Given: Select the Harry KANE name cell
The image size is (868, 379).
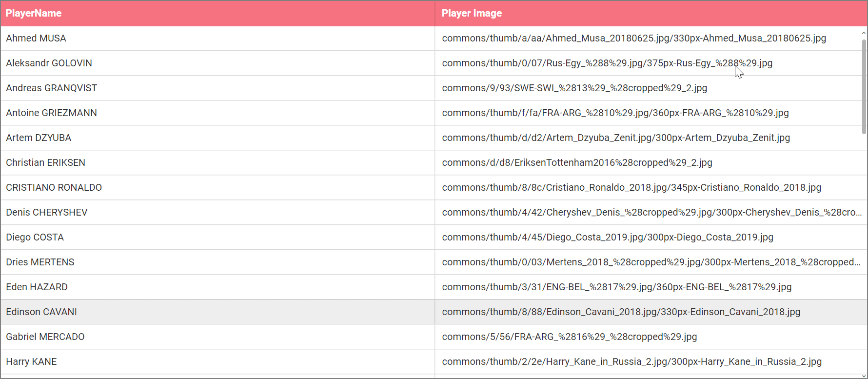Looking at the screenshot, I should click(x=217, y=361).
